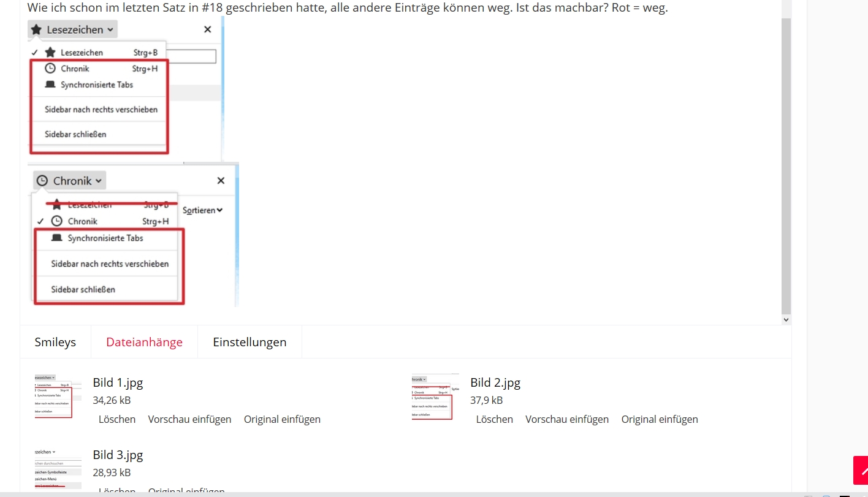
Task: Select the file name "Bild 1.jpg"
Action: [118, 382]
